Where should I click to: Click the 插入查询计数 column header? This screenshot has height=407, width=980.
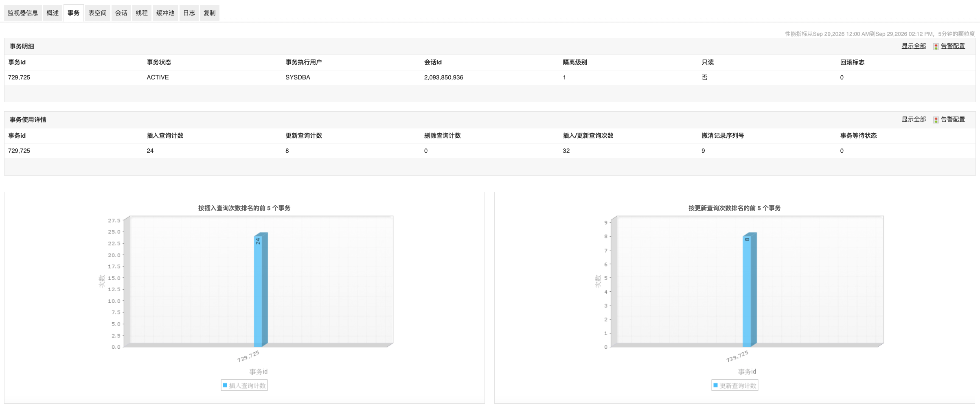coord(165,136)
